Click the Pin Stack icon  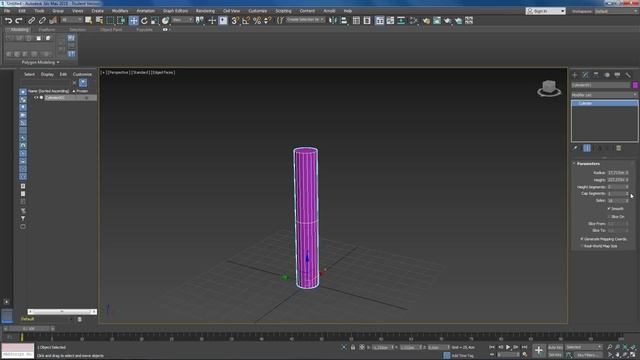coord(575,148)
